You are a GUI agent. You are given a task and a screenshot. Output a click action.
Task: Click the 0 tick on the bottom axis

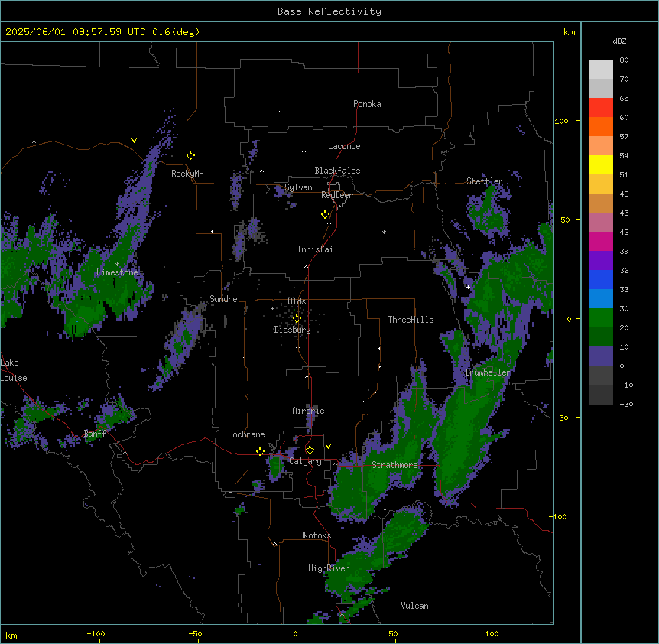click(x=295, y=633)
